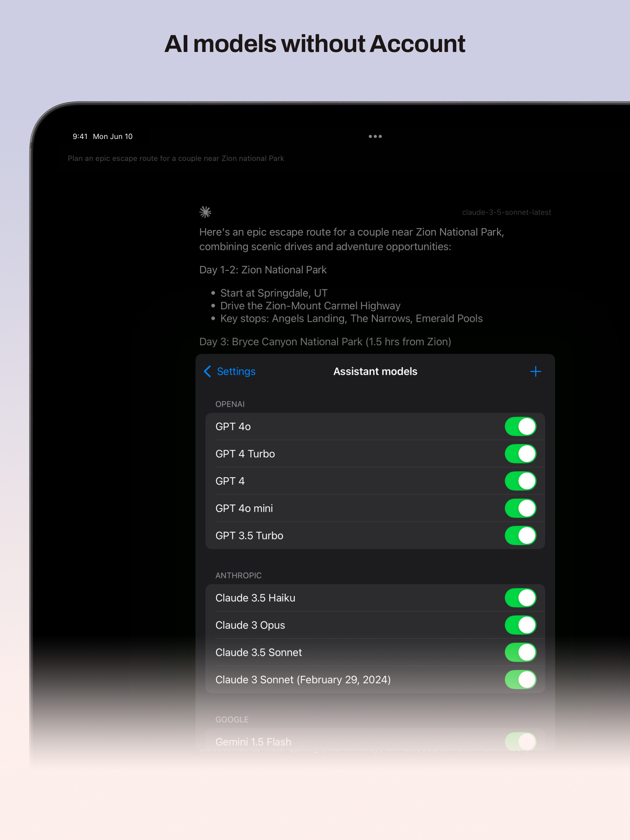630x840 pixels.
Task: Click the 'GOOGLE' section header
Action: 232,719
